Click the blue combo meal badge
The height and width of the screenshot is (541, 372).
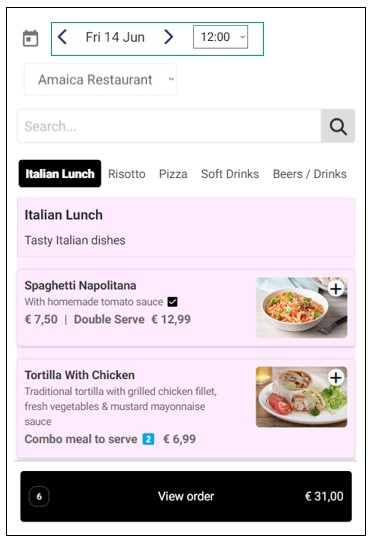pos(148,439)
